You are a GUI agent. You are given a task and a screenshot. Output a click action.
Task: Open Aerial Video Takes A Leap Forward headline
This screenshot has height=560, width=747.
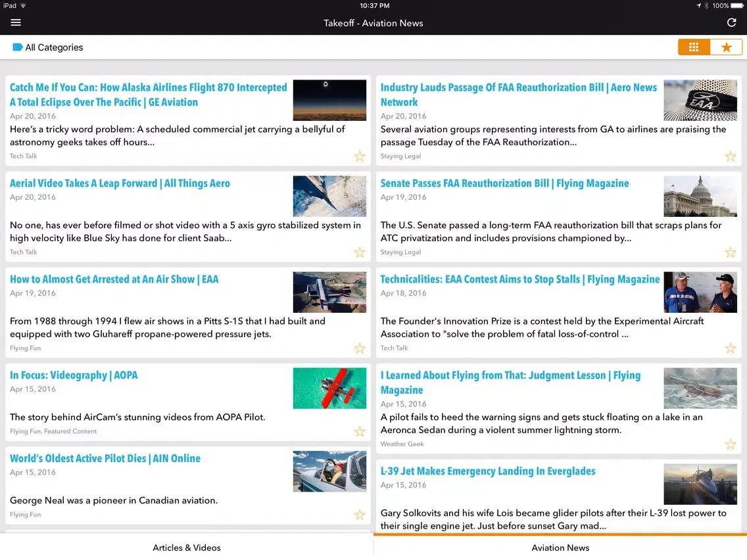[120, 183]
